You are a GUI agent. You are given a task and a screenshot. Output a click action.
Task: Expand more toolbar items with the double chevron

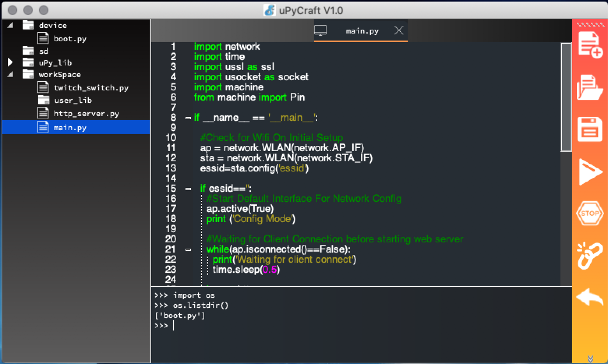point(590,358)
